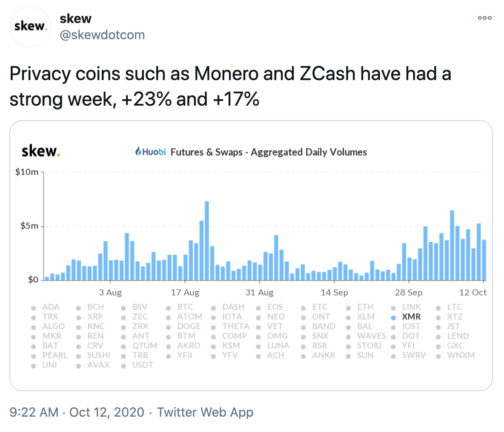Show the ETH series in legend
Image resolution: width=504 pixels, height=432 pixels.
365,307
